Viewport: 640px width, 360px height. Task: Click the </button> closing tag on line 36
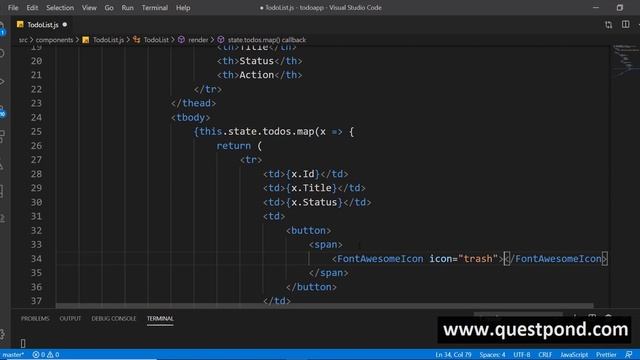(x=311, y=287)
